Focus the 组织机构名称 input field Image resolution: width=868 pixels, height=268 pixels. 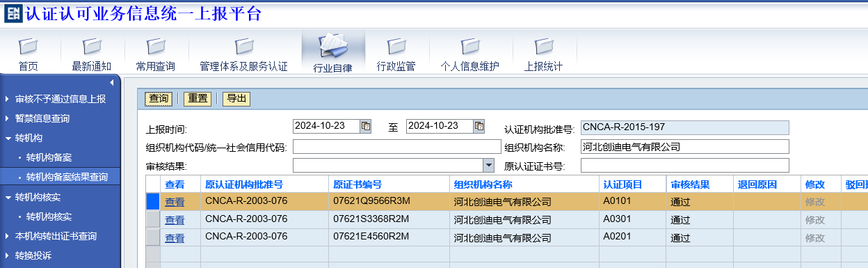pos(685,146)
